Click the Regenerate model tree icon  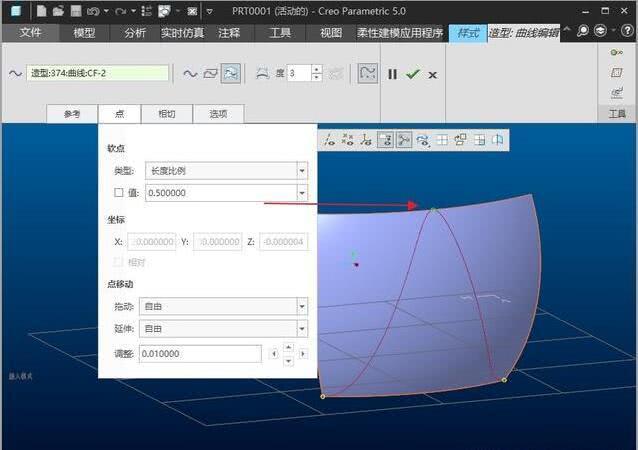pyautogui.click(x=146, y=11)
